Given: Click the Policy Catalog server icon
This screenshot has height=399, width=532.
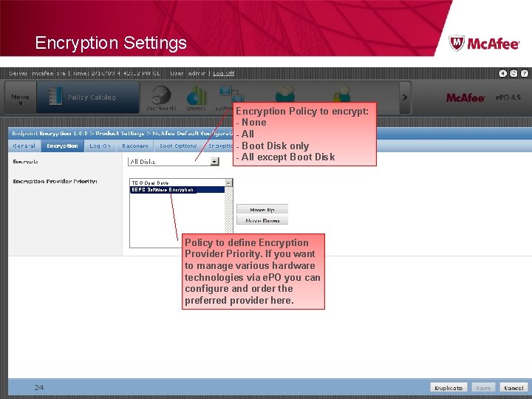Looking at the screenshot, I should pyautogui.click(x=55, y=96).
